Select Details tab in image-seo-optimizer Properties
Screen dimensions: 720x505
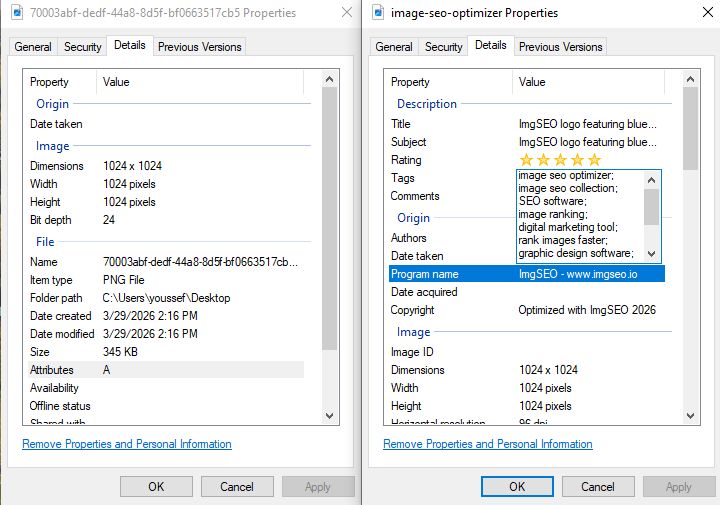click(491, 45)
